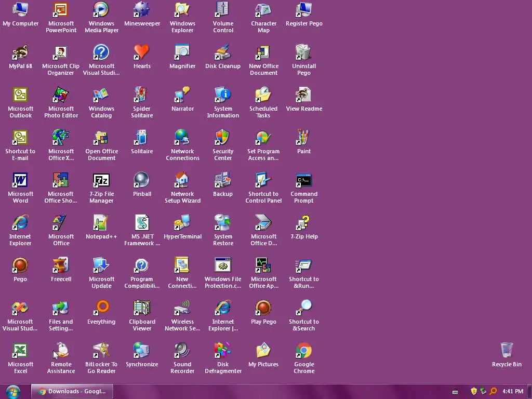Screen dimensions: 532x399
Task: Select the Disk Cleanup icon
Action: [223, 52]
